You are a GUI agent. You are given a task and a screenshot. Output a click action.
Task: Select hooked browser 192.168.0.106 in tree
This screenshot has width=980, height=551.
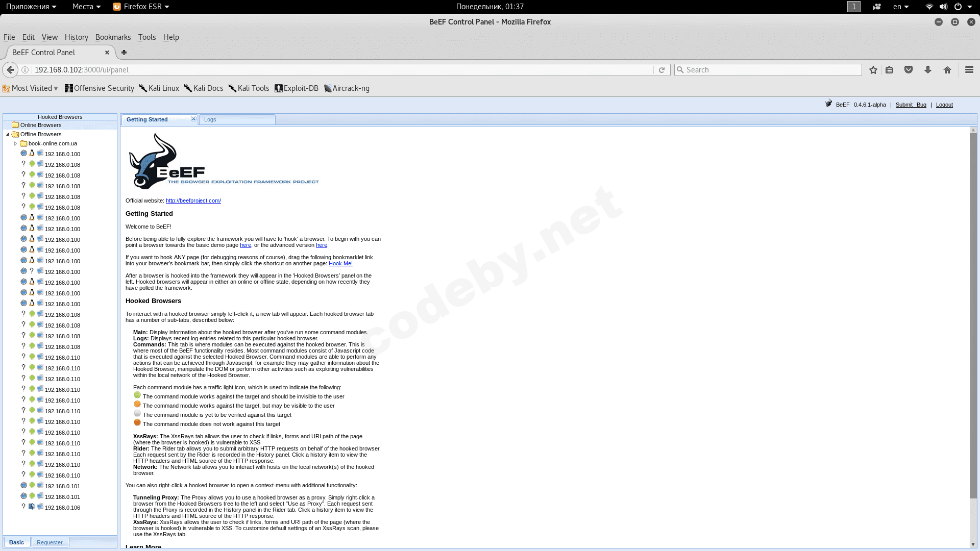62,508
